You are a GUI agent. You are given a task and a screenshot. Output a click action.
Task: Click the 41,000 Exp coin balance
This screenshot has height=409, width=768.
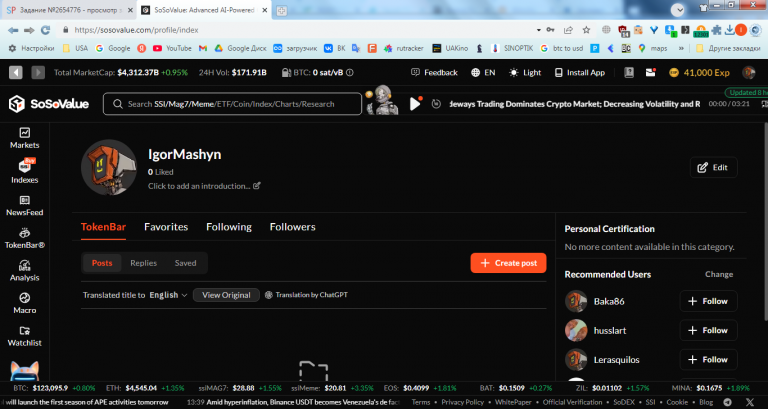tap(699, 72)
